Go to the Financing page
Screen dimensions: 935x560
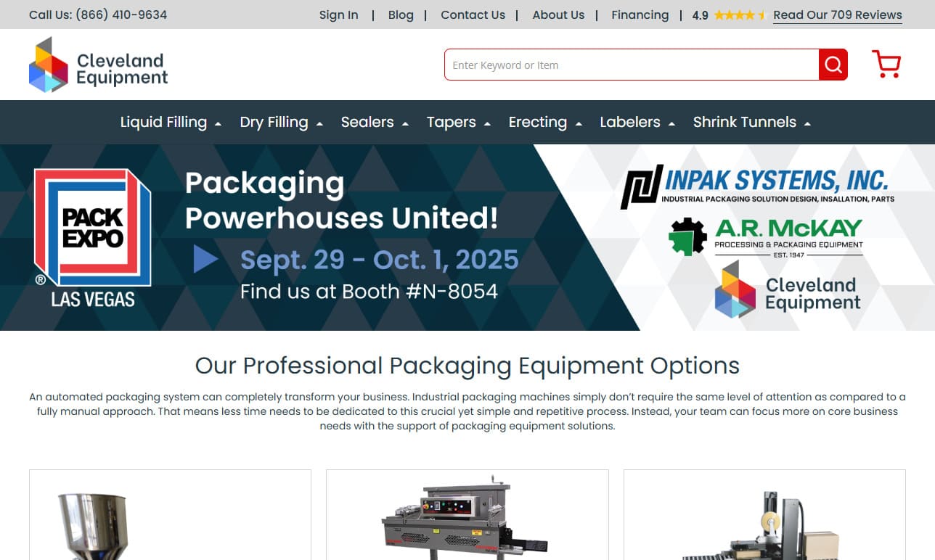[x=640, y=15]
